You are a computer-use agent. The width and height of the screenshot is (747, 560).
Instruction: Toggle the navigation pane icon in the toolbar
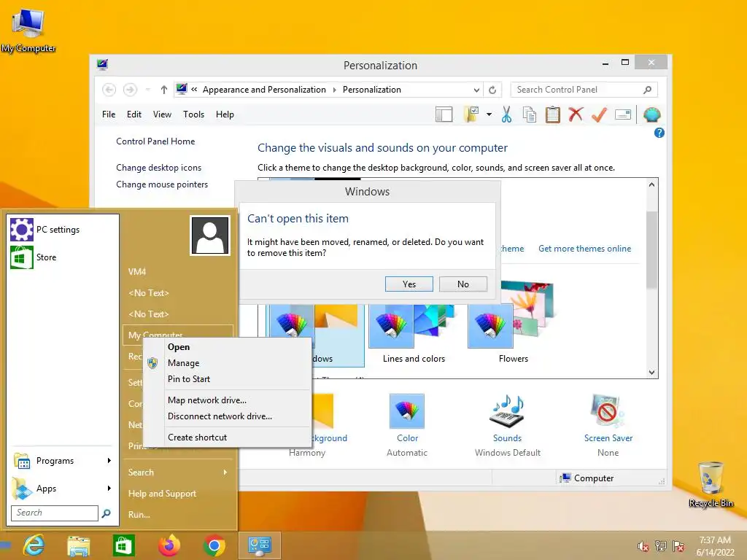point(444,114)
